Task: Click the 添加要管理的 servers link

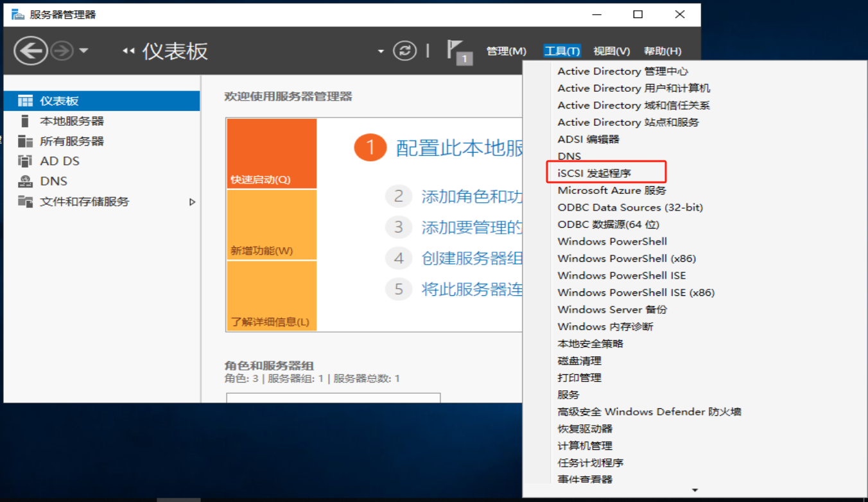Action: click(x=472, y=227)
